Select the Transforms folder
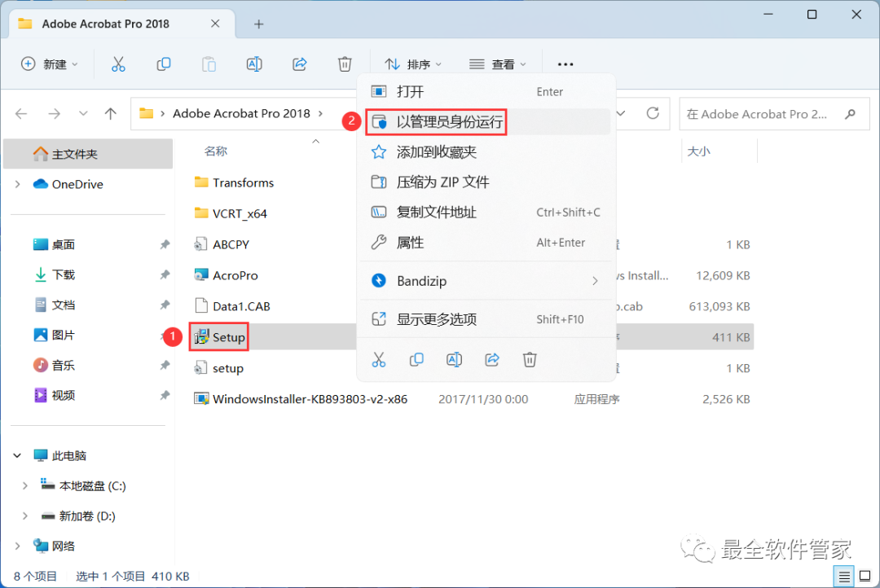Viewport: 880px width, 588px height. 234,183
